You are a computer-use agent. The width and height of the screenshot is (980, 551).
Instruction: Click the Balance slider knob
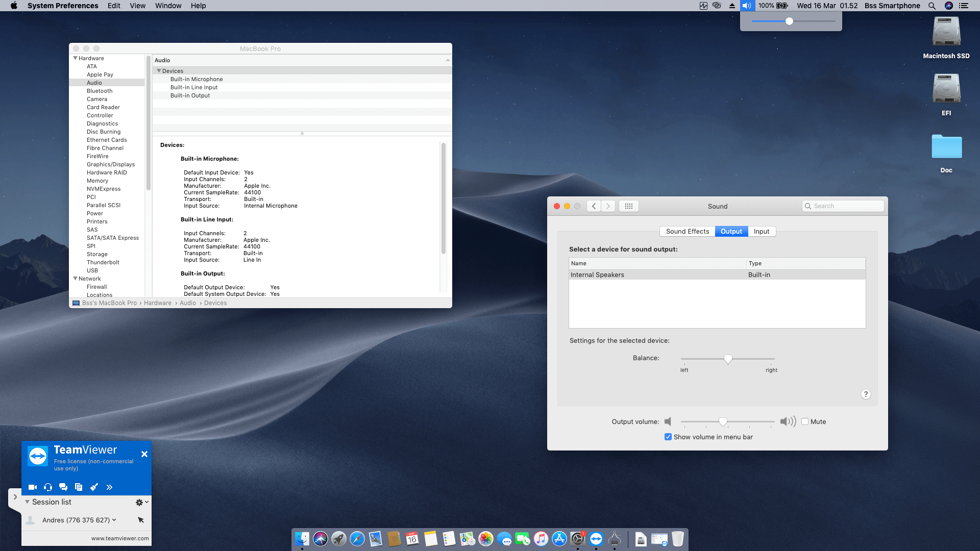click(728, 359)
